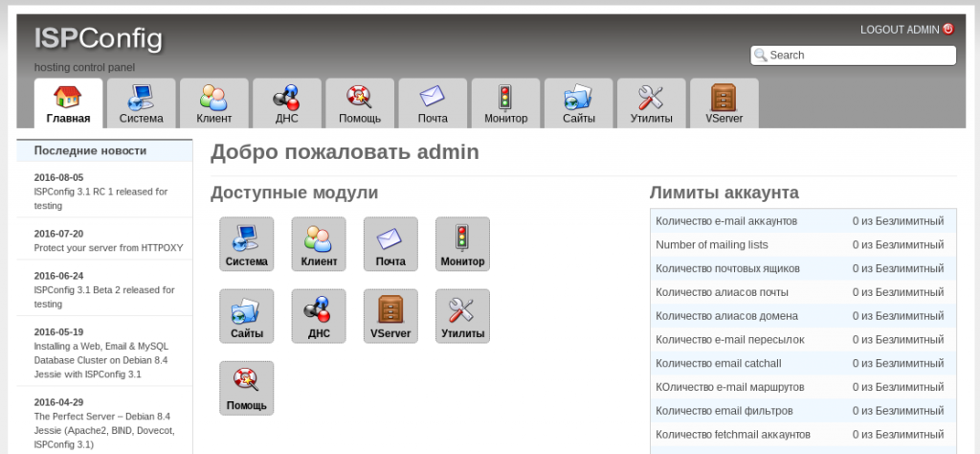Click the Количество алиасов домена row
Image resolution: width=980 pixels, height=454 pixels.
point(803,316)
